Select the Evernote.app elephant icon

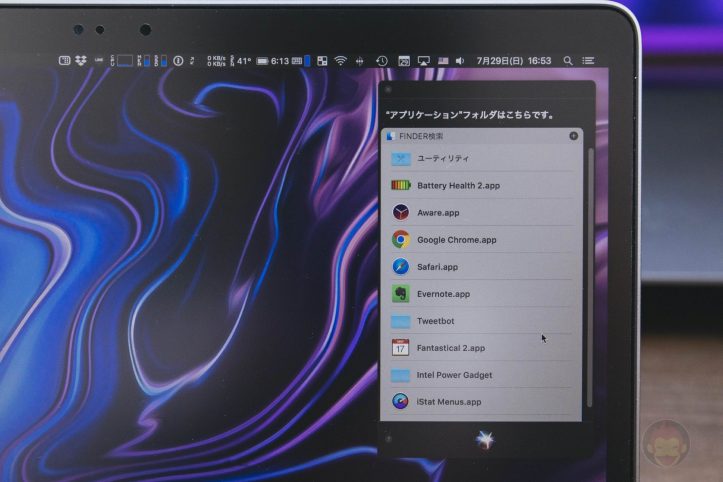[x=401, y=294]
